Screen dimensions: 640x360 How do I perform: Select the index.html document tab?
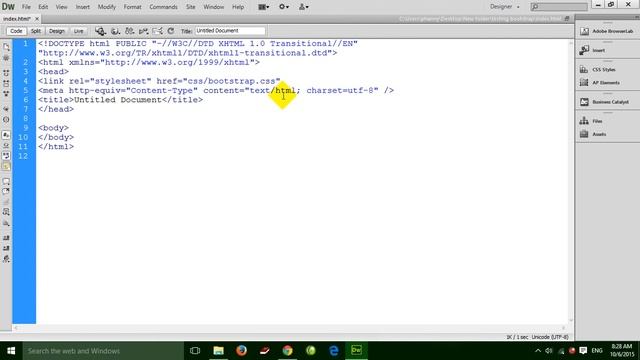[17, 19]
